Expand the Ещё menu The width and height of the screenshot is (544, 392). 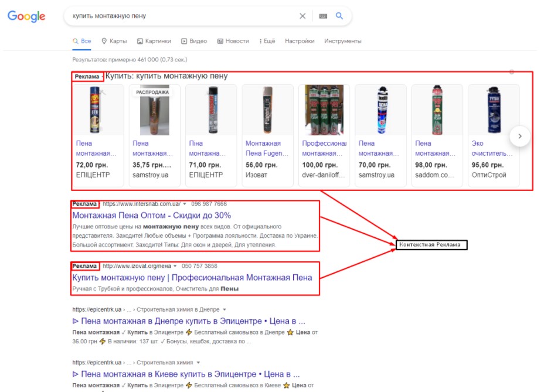267,41
